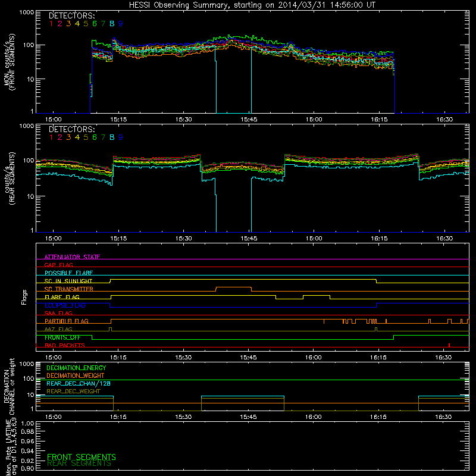The height and width of the screenshot is (476, 476).
Task: Click magenta detector 2 in front segments legend
Action: click(60, 24)
